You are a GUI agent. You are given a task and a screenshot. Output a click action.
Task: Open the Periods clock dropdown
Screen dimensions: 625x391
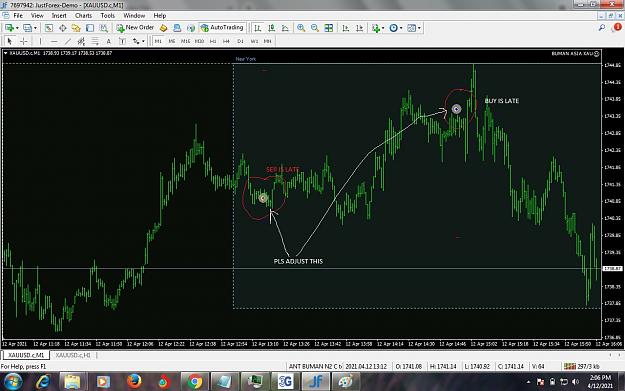[x=395, y=28]
